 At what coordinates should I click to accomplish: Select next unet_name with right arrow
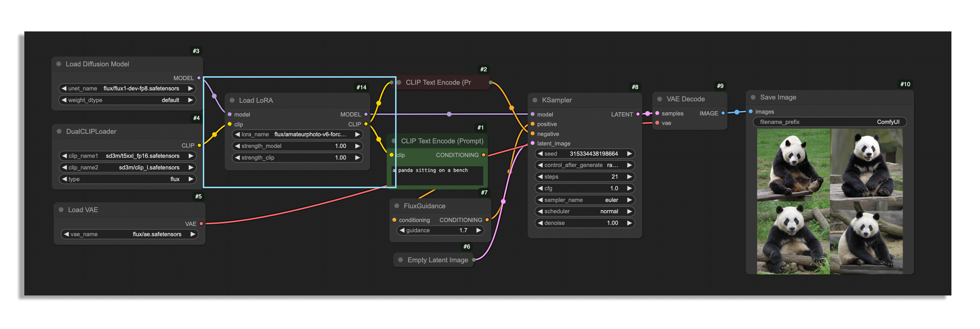tap(190, 88)
